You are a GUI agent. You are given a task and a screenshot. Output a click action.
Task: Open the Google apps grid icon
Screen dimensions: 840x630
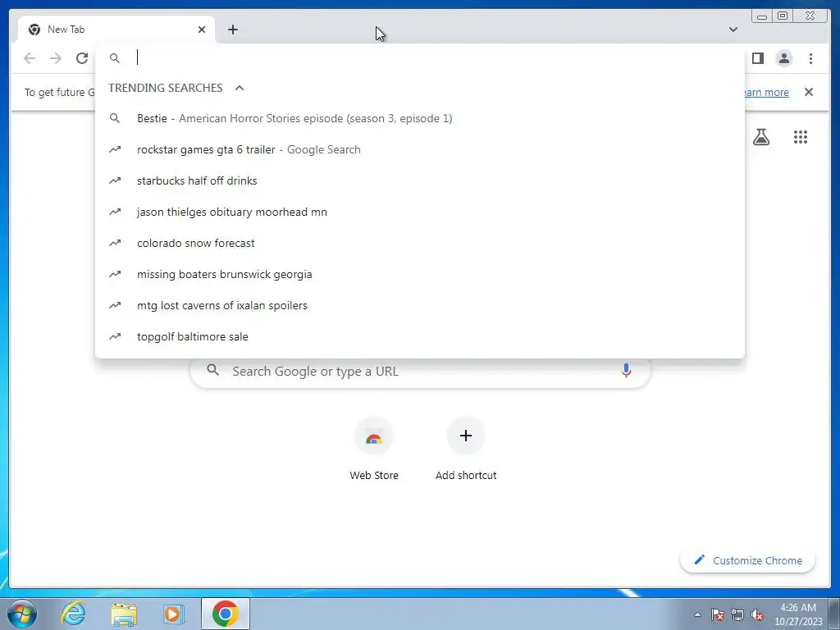point(801,137)
